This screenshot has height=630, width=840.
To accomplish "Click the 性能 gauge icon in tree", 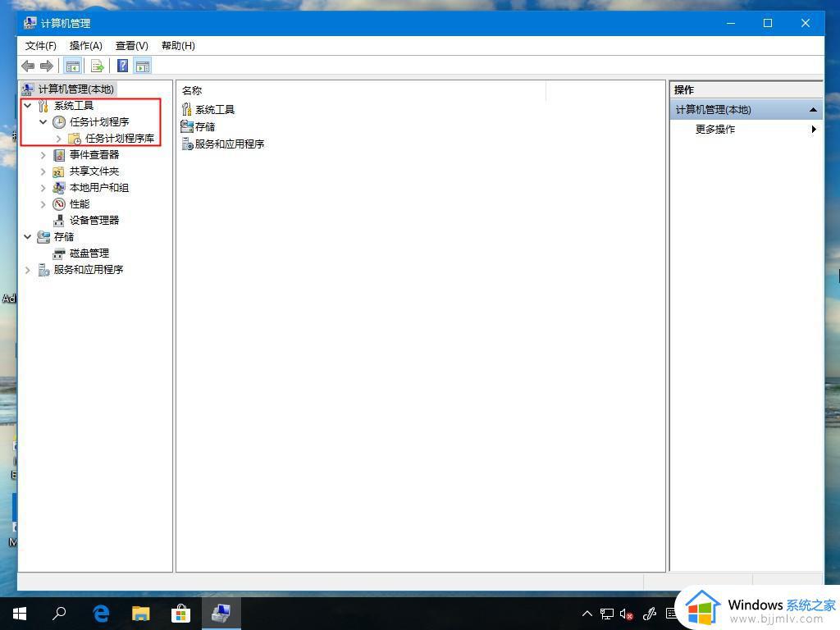I will pos(59,204).
